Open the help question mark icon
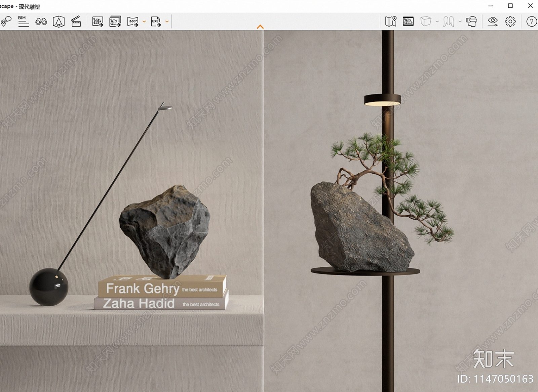 [532, 21]
